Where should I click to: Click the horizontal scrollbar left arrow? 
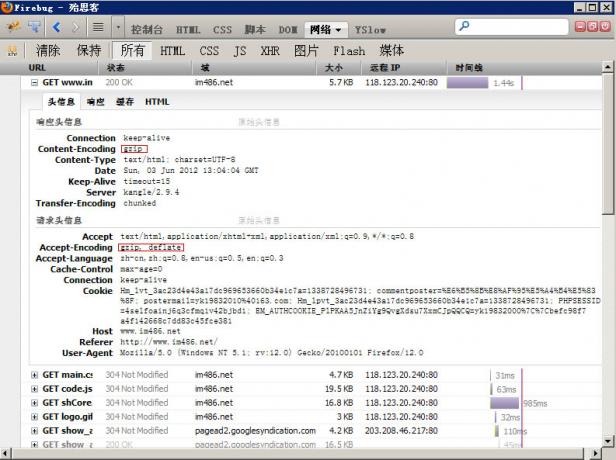[5, 453]
